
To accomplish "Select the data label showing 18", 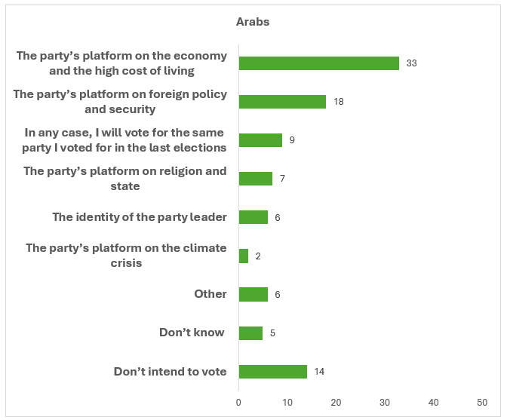I will coord(339,102).
